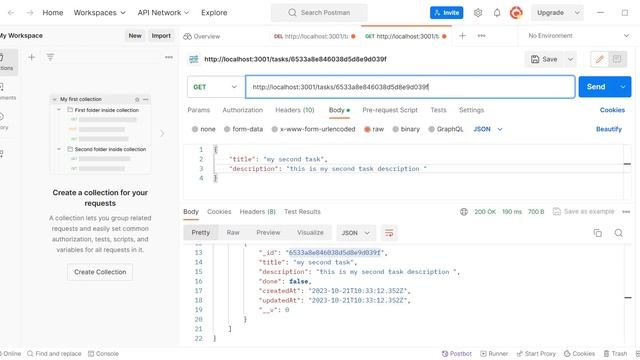640x360 pixels.
Task: Open the request Settings tab
Action: point(471,110)
